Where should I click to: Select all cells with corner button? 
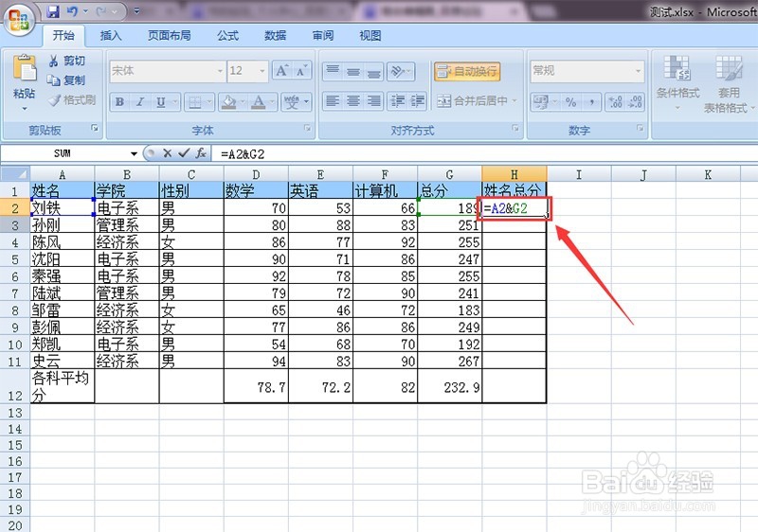click(15, 174)
